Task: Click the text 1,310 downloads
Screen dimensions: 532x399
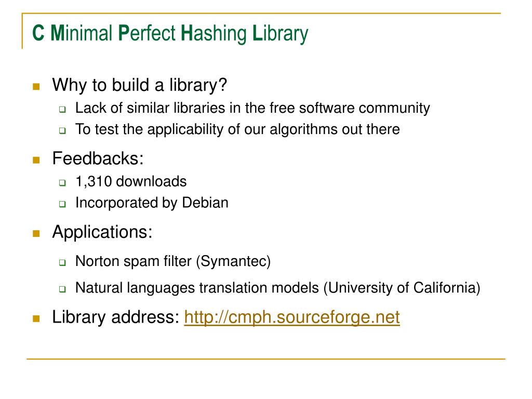Action: [x=131, y=181]
